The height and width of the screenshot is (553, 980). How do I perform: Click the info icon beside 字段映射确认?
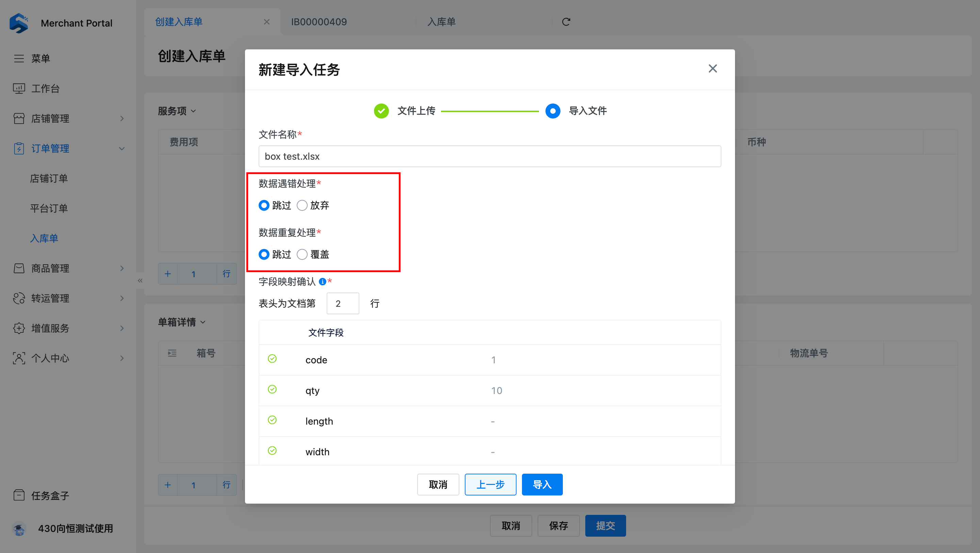point(322,282)
